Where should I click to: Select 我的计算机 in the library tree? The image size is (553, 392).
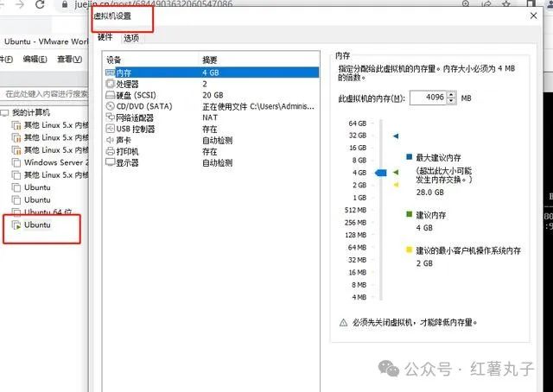pos(31,113)
